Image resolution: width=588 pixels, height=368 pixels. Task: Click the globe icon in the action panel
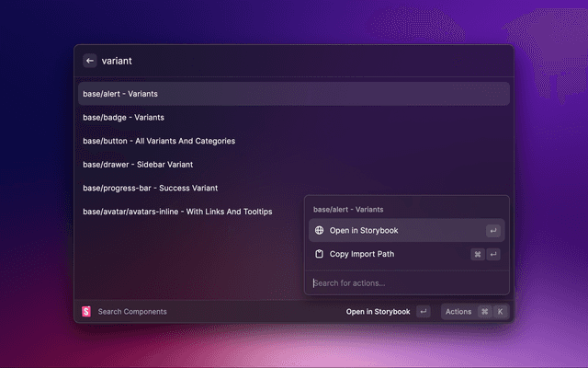click(x=319, y=230)
